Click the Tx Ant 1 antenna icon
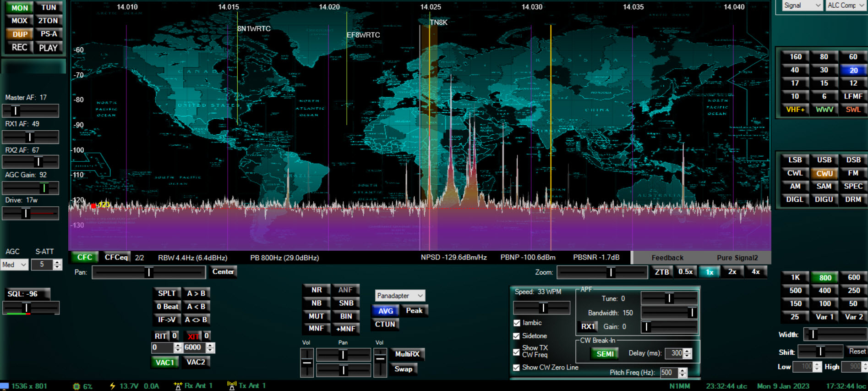 (x=232, y=386)
